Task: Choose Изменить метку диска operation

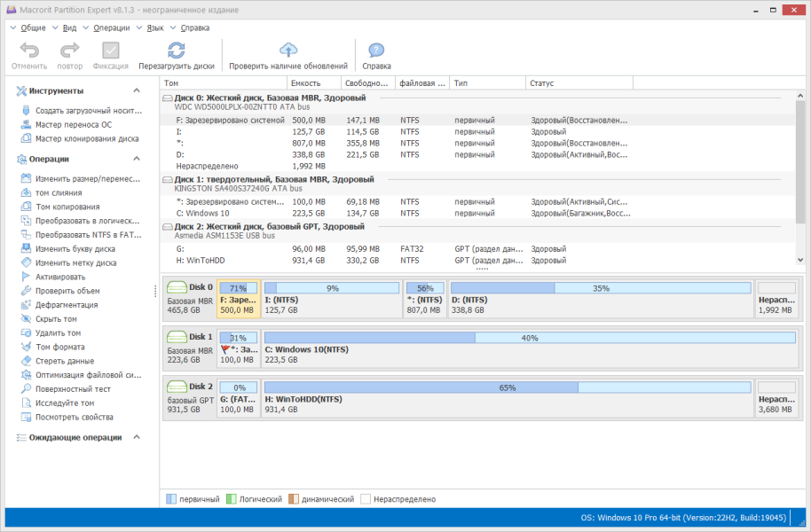Action: [76, 262]
